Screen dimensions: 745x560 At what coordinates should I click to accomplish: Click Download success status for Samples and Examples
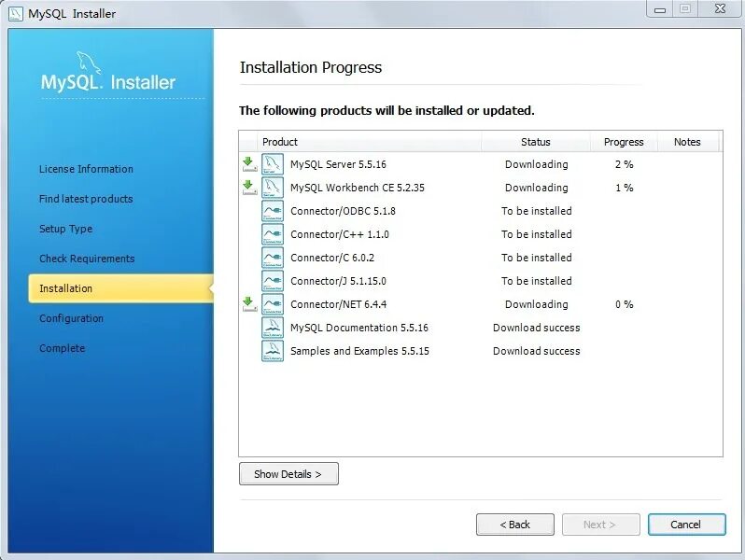[537, 351]
